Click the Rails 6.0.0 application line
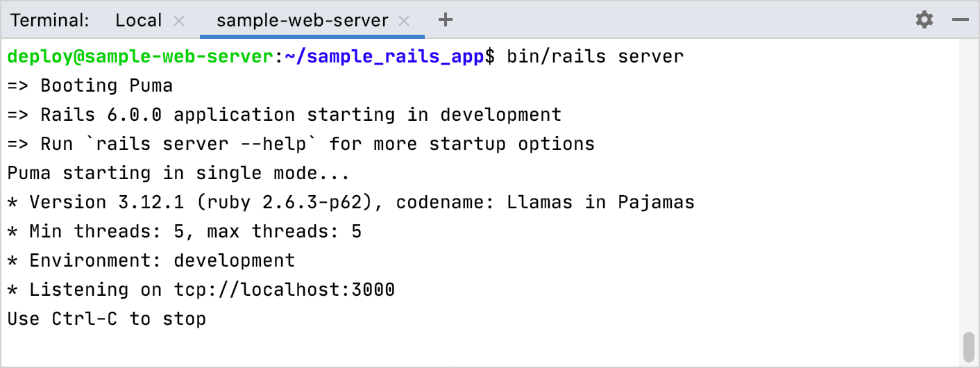Viewport: 980px width, 368px height. pos(285,115)
